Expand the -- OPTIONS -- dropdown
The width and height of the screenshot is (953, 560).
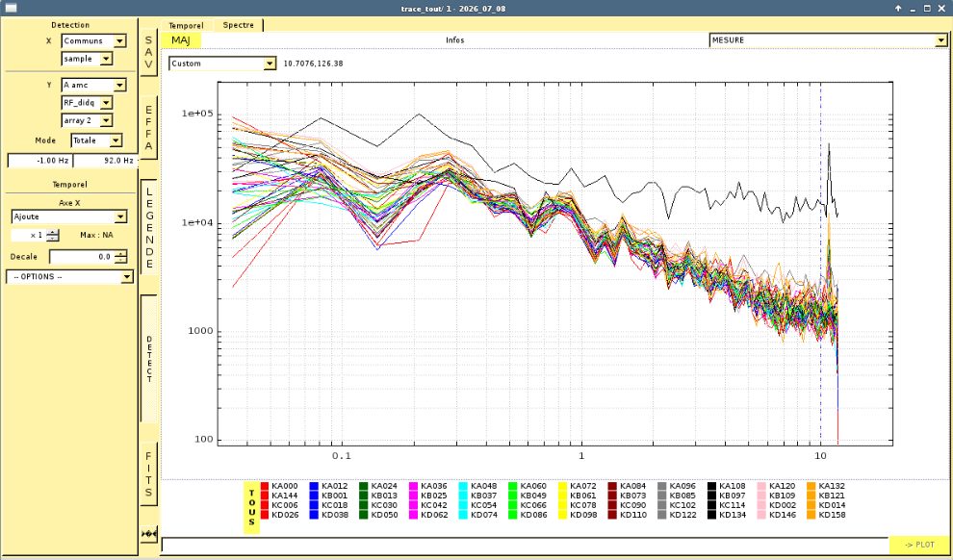point(69,276)
